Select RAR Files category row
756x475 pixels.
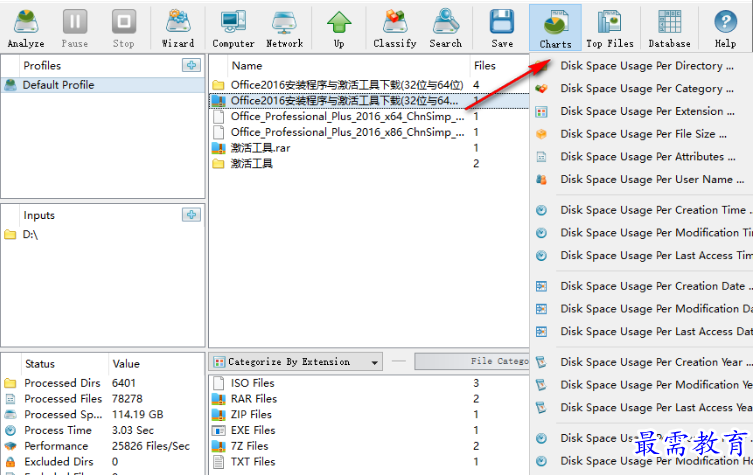pyautogui.click(x=369, y=399)
